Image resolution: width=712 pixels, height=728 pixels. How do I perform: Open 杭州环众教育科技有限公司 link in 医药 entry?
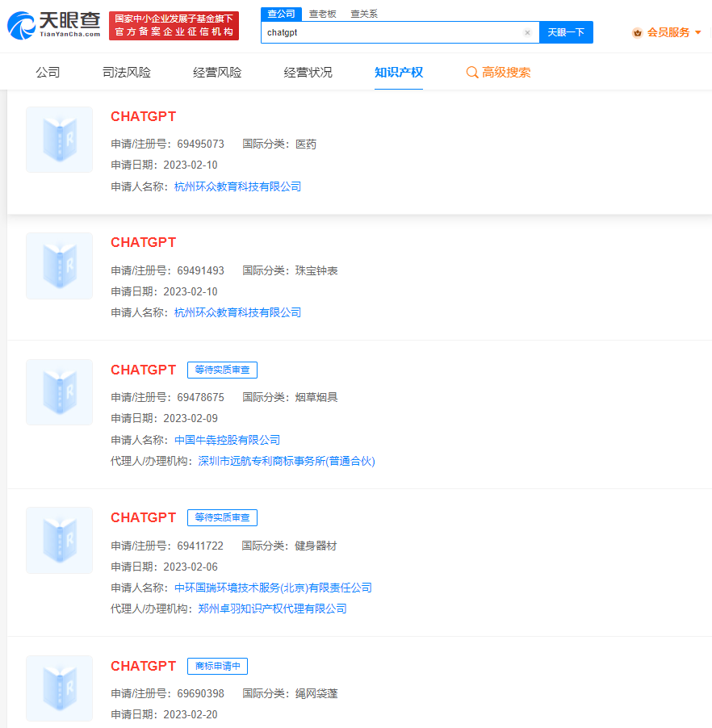click(x=238, y=186)
